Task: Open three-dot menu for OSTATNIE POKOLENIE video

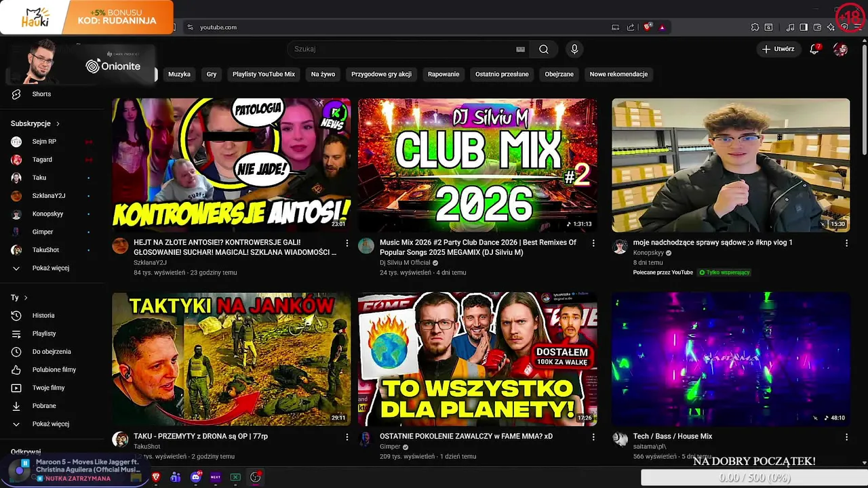Action: click(593, 437)
